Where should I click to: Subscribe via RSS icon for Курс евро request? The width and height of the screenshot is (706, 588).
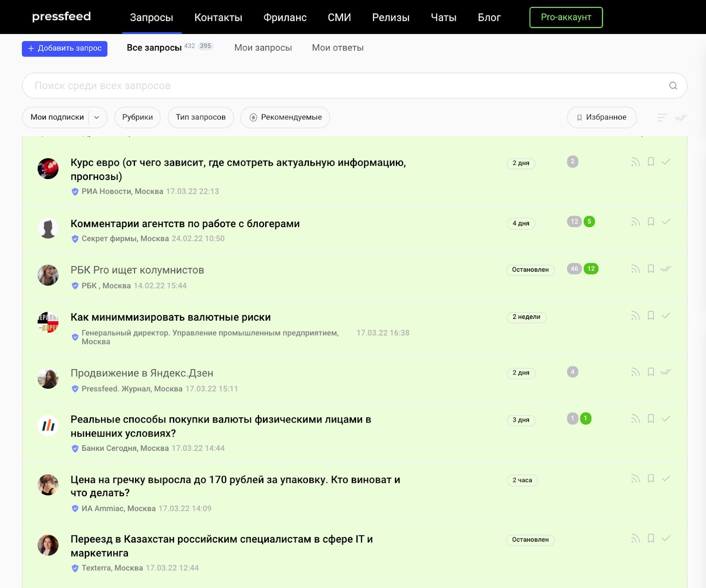pyautogui.click(x=635, y=162)
